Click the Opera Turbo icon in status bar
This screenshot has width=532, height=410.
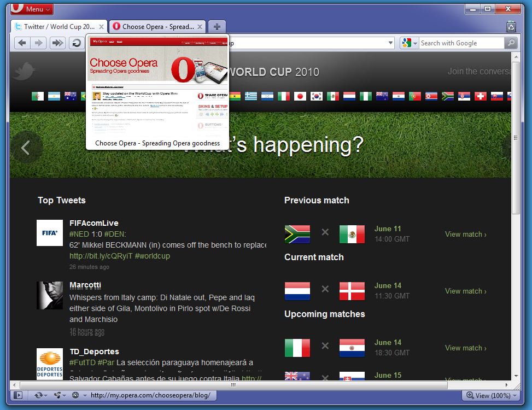75,395
